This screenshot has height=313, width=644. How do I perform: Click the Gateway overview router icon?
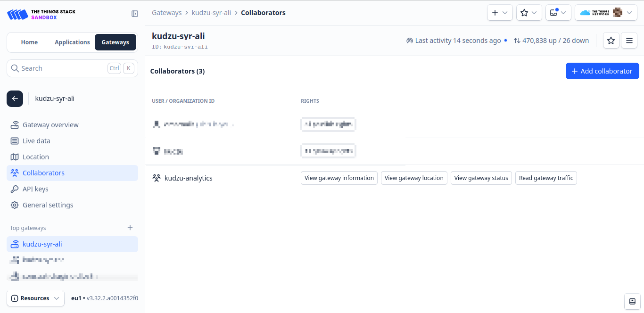(x=15, y=125)
